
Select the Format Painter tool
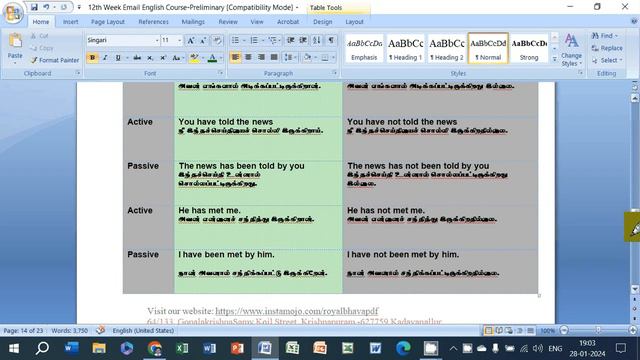(x=55, y=60)
